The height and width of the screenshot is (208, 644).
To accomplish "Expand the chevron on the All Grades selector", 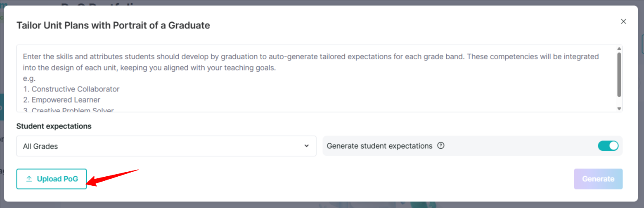I will 306,146.
